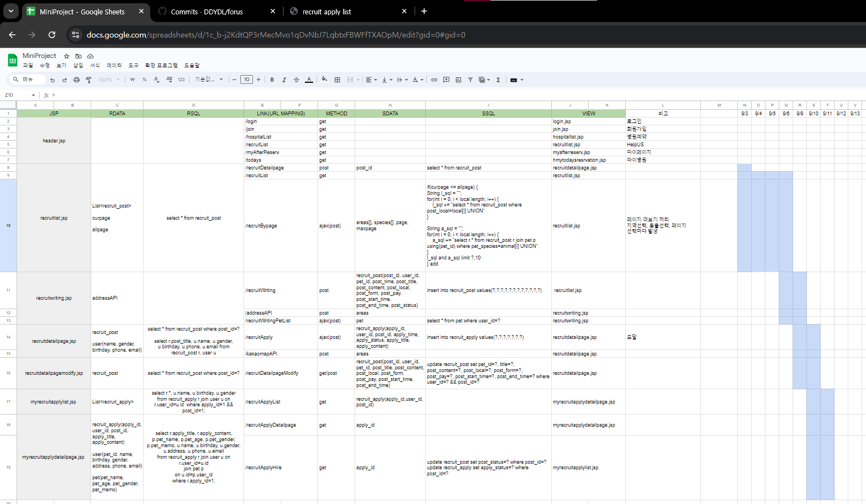Click the undo icon in the toolbar
Viewport: 866px width, 504px height.
pos(52,80)
